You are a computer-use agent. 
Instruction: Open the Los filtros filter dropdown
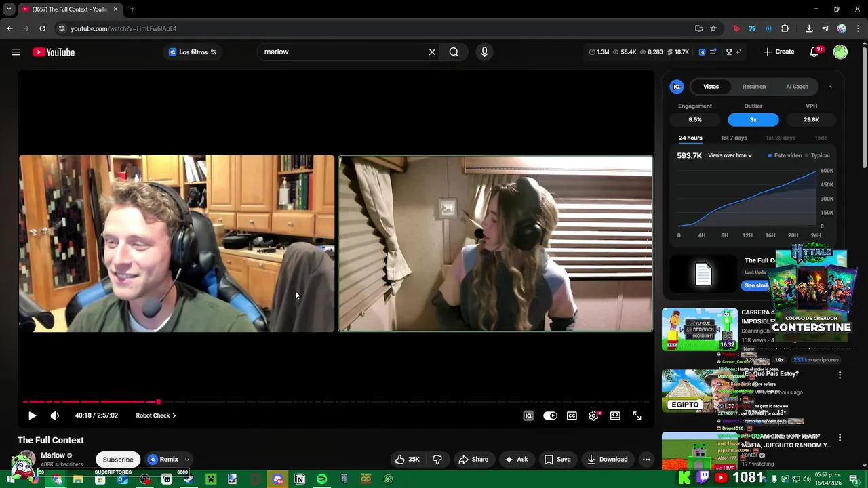coord(192,52)
